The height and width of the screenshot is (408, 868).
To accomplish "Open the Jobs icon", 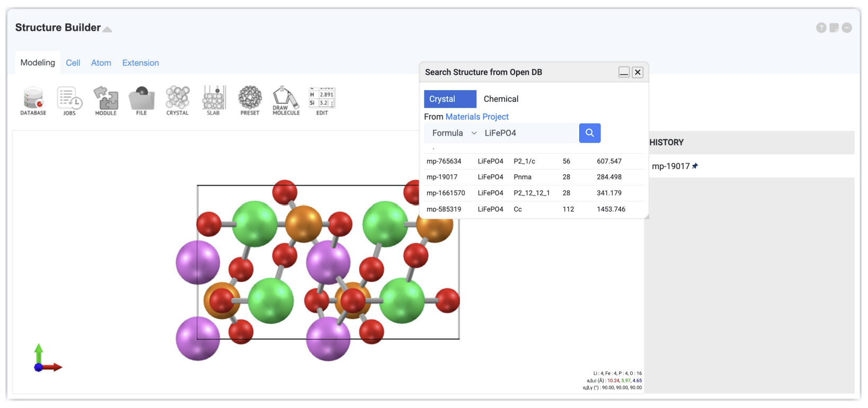I will 69,101.
